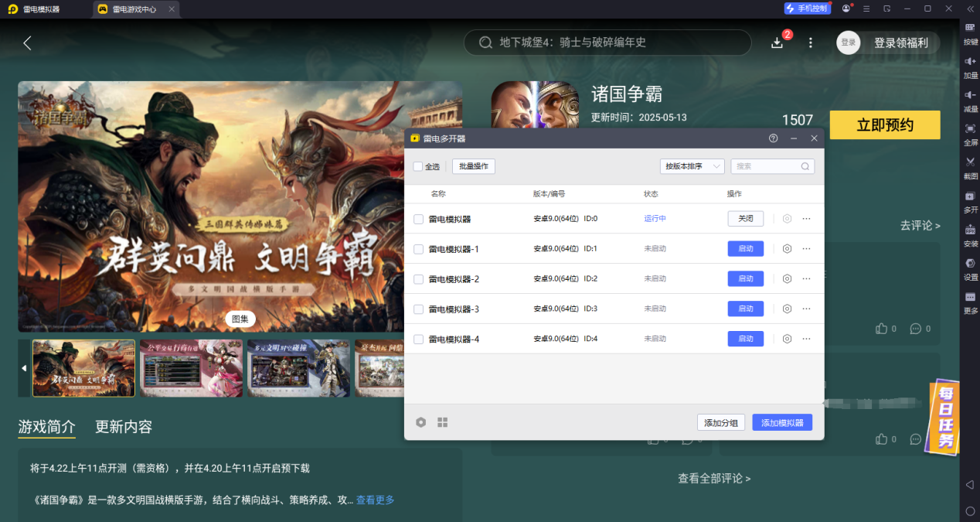The image size is (980, 522).
Task: Open the 按键 keymapping tool in sidebar
Action: (x=970, y=32)
